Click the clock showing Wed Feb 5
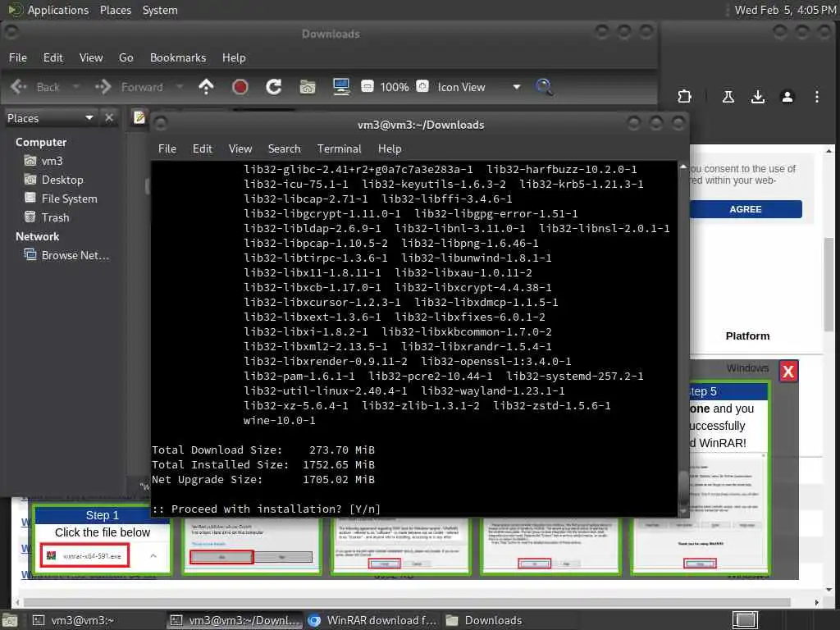Screen dimensions: 840x630 coord(784,10)
